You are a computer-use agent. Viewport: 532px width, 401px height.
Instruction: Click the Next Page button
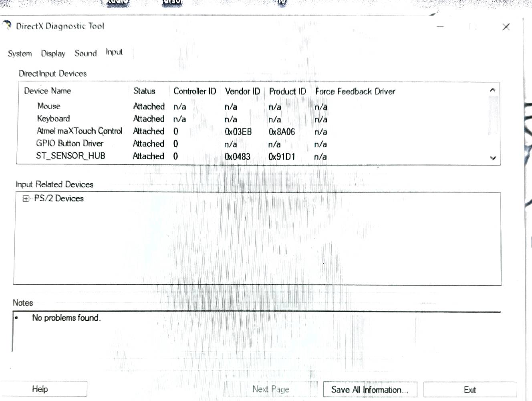[x=270, y=389]
